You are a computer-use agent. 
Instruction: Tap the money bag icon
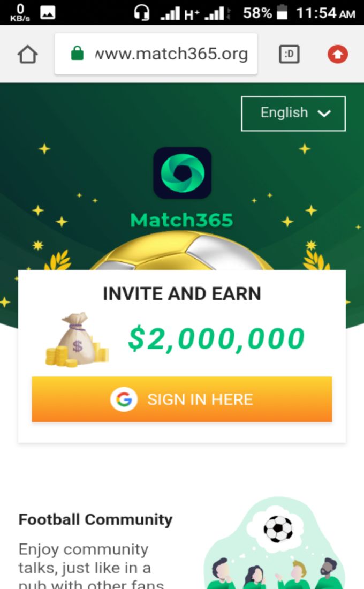(77, 339)
